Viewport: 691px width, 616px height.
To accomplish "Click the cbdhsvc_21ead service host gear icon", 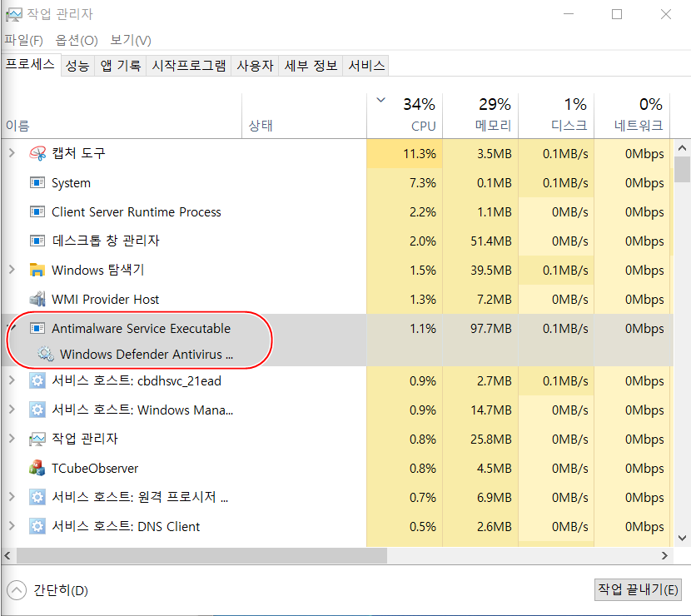I will click(37, 380).
